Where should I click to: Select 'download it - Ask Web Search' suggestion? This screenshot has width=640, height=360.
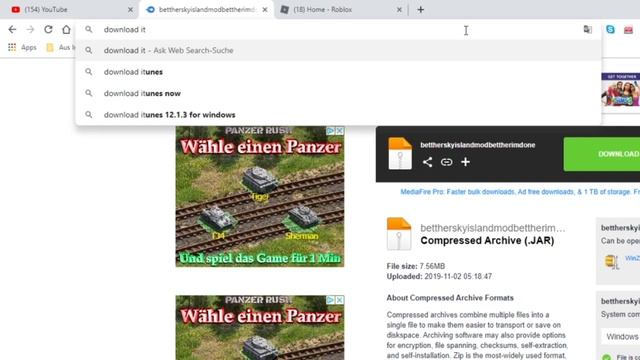pos(338,50)
